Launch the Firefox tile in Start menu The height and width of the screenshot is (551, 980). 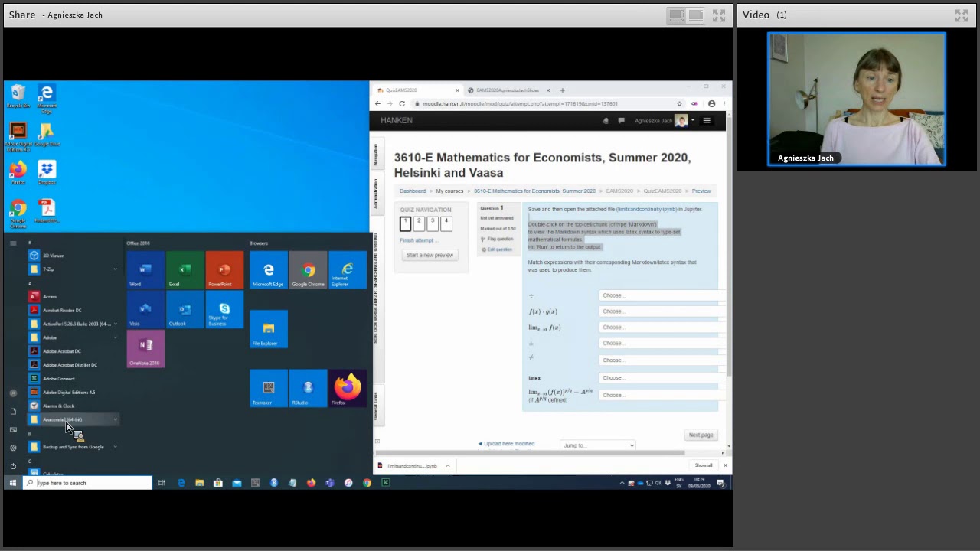[348, 388]
